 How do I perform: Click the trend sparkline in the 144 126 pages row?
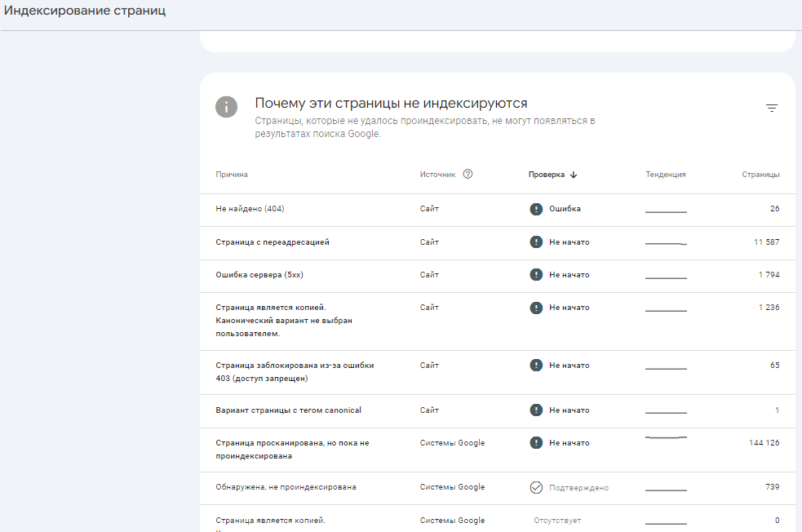[666, 438]
